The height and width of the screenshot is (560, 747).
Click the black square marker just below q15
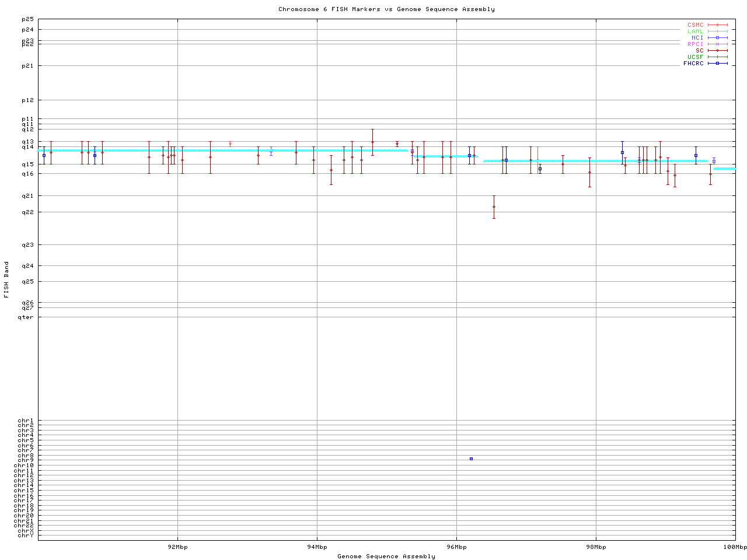[540, 169]
